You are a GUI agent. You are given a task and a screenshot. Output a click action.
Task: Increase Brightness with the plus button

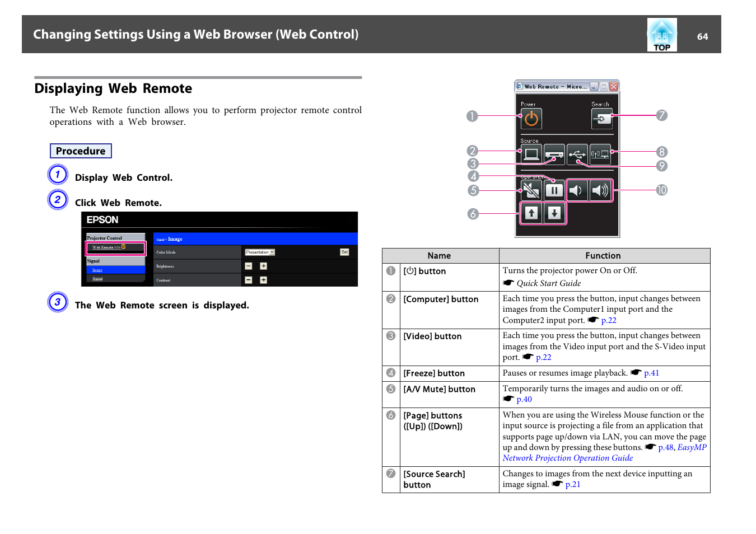263,266
